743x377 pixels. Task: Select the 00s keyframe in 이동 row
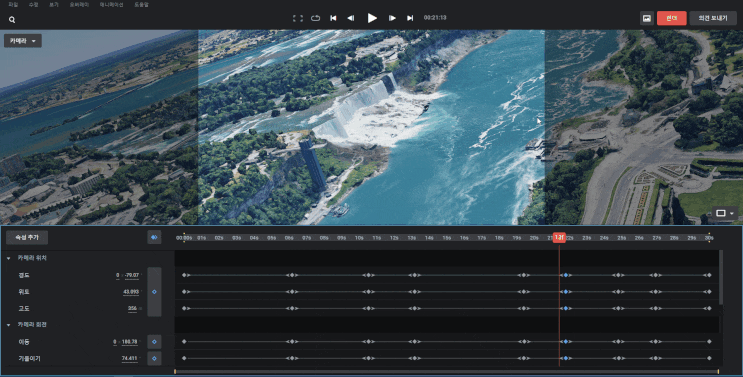coord(184,341)
